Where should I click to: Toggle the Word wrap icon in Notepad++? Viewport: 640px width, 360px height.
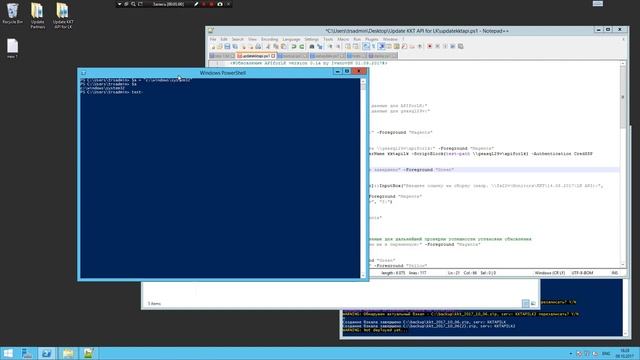pos(366,47)
